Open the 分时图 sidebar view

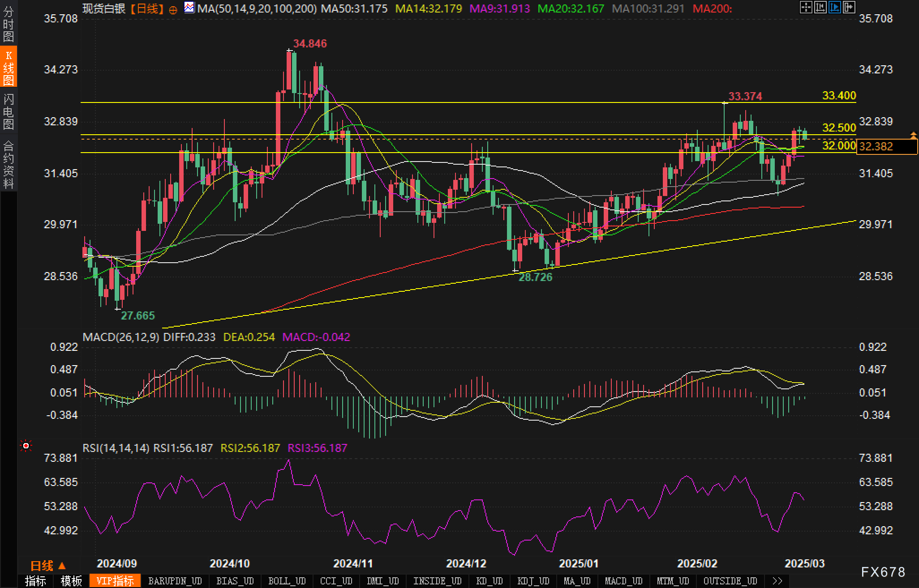point(8,24)
